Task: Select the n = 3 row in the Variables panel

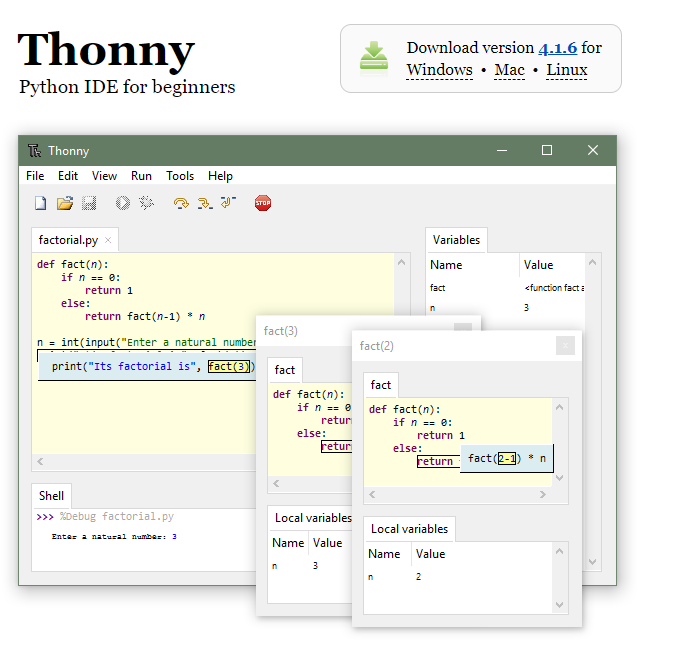Action: [506, 308]
